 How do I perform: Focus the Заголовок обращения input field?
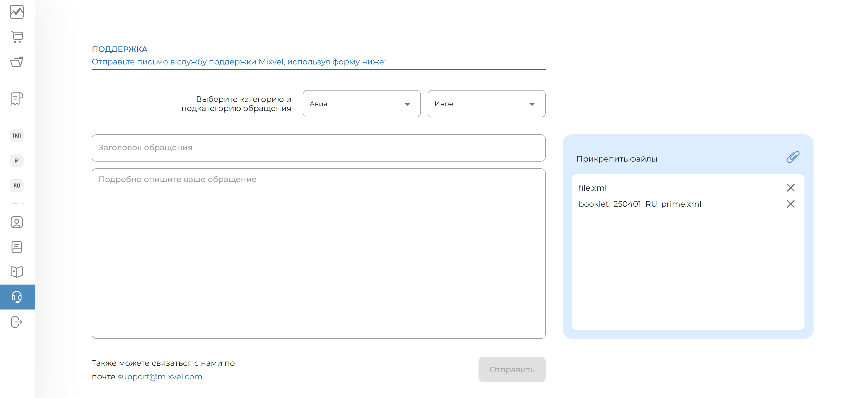[318, 148]
